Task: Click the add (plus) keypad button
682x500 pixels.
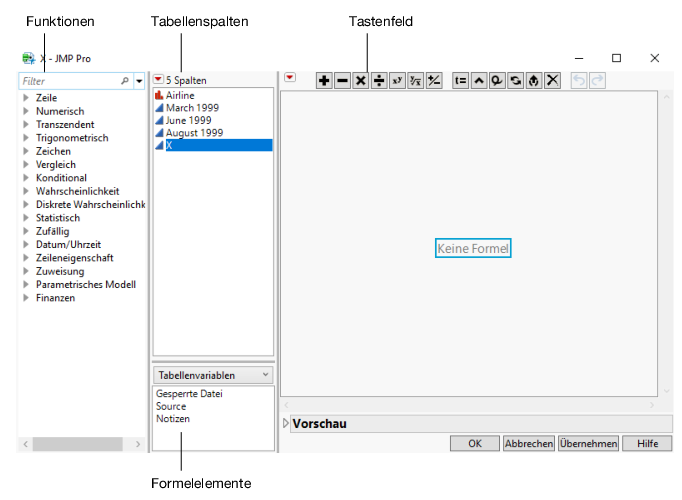Action: [x=324, y=81]
